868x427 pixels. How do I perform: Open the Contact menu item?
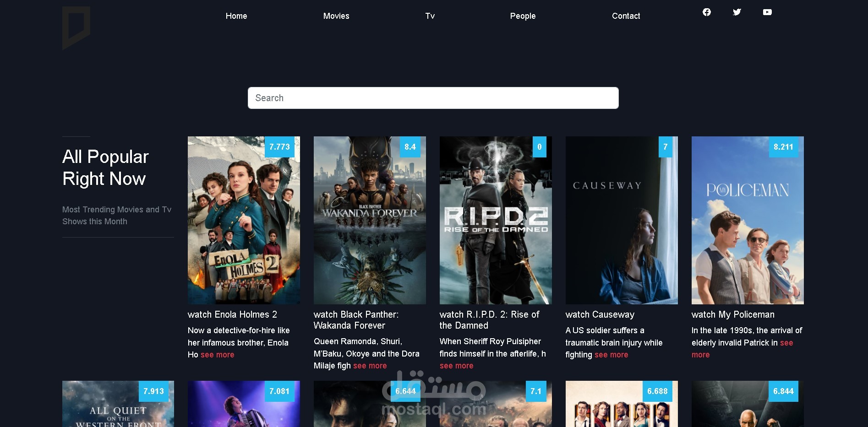(626, 16)
